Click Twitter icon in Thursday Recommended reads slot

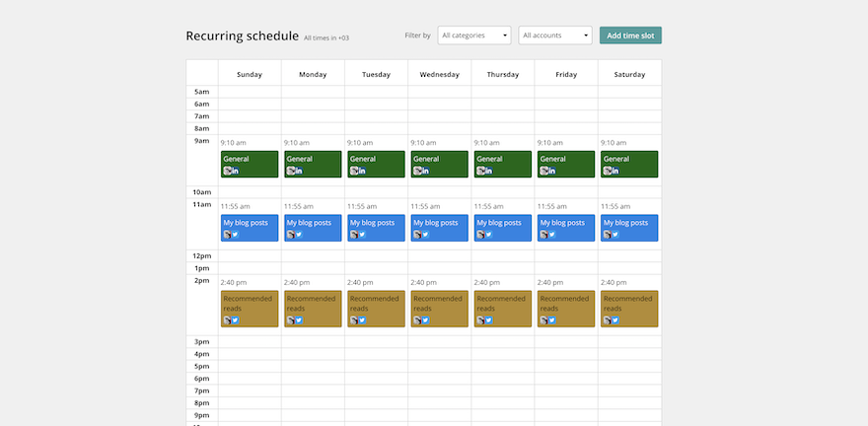pos(488,319)
